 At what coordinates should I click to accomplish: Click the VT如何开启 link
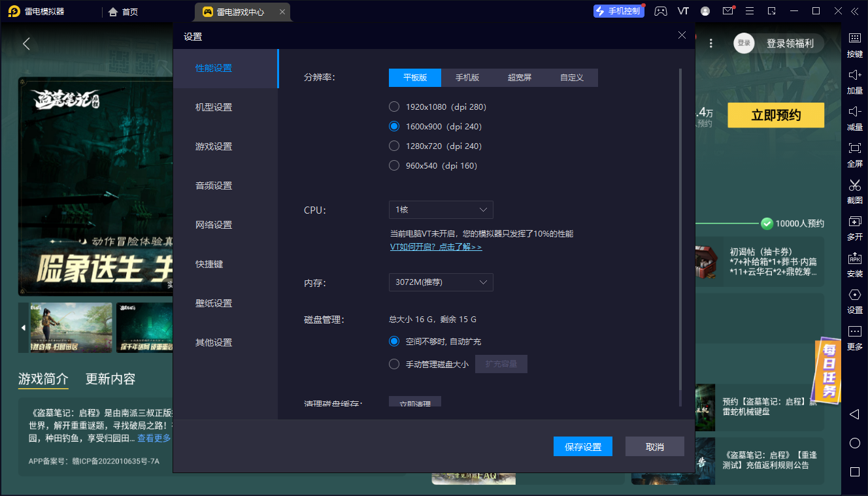coord(436,247)
